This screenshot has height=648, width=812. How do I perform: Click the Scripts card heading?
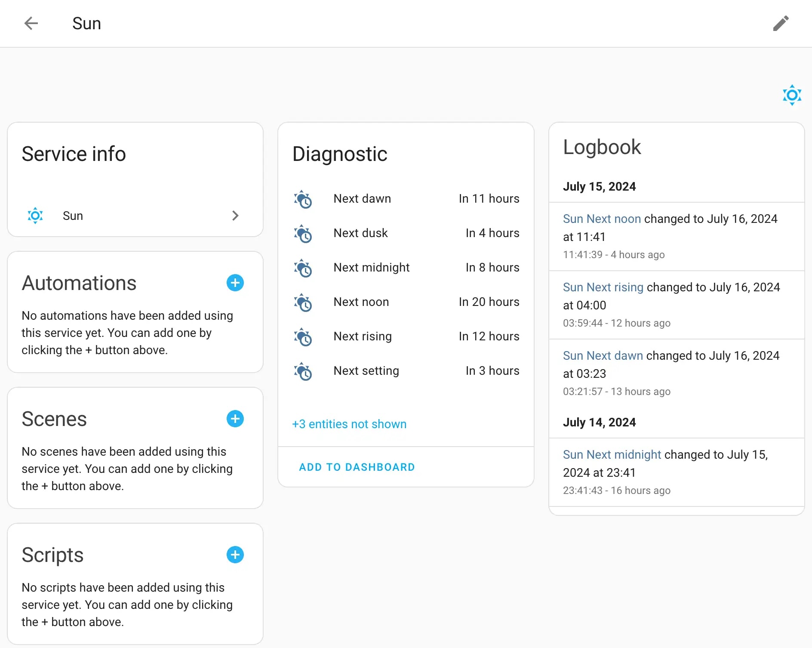coord(52,555)
